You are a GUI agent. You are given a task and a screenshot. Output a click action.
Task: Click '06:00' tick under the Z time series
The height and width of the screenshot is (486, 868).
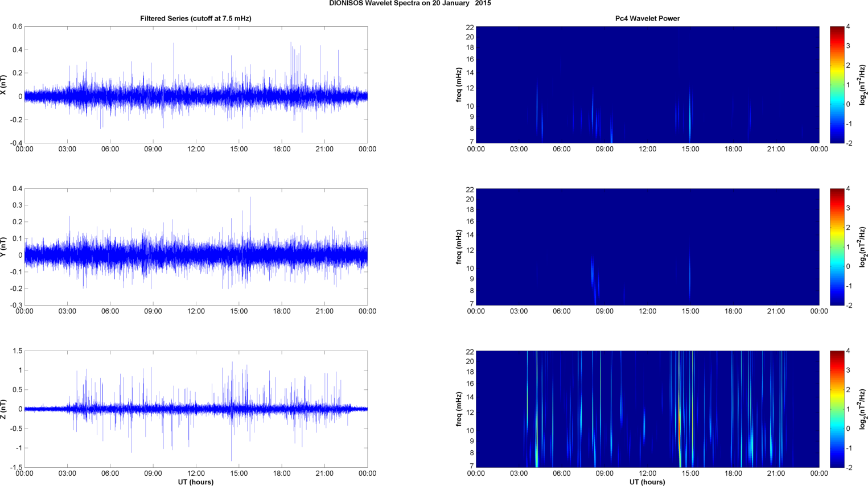coord(110,473)
